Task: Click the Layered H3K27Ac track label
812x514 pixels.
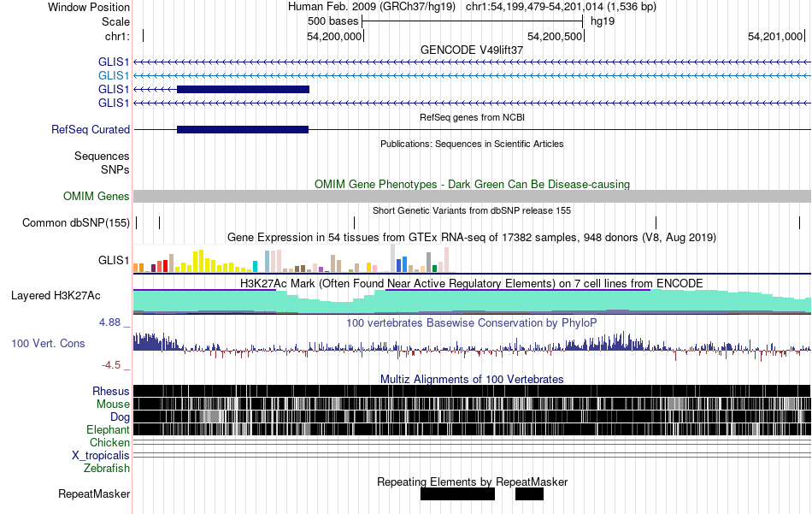Action: click(56, 295)
